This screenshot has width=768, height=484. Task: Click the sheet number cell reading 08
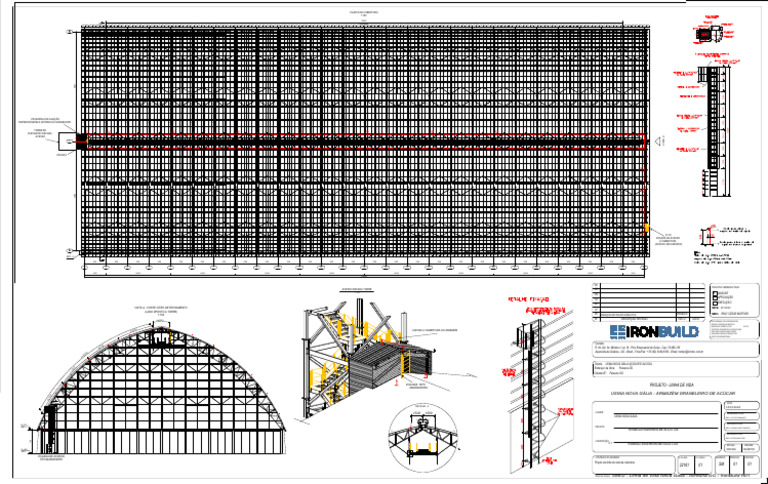pos(721,464)
